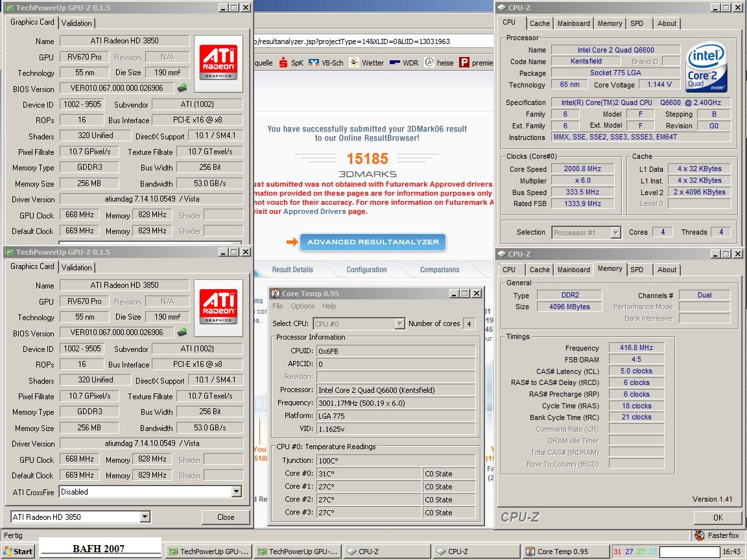
Task: Click DRAM Frequency value 416.8 MHz
Action: (636, 347)
